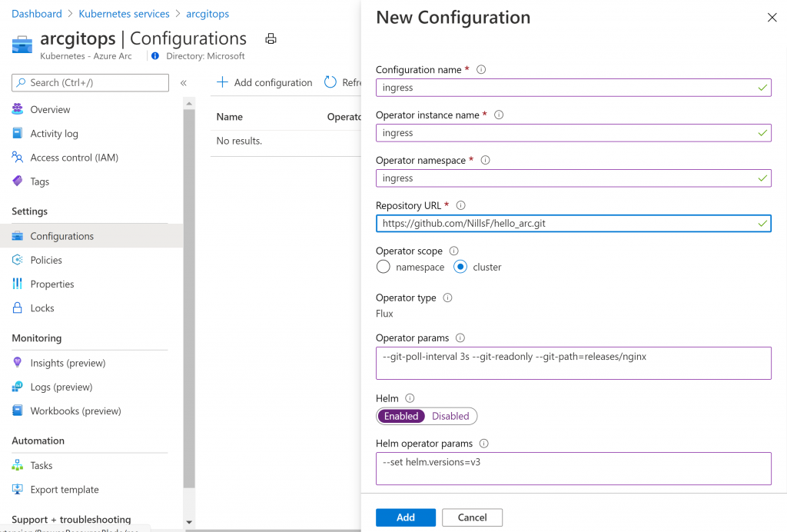Viewport: 787px width, 532px height.
Task: Select Configurations in the Settings menu
Action: [91, 236]
